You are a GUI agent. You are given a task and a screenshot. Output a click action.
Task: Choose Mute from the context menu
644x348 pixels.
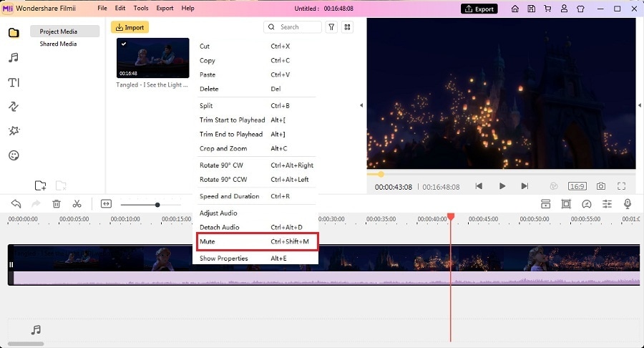pos(257,241)
